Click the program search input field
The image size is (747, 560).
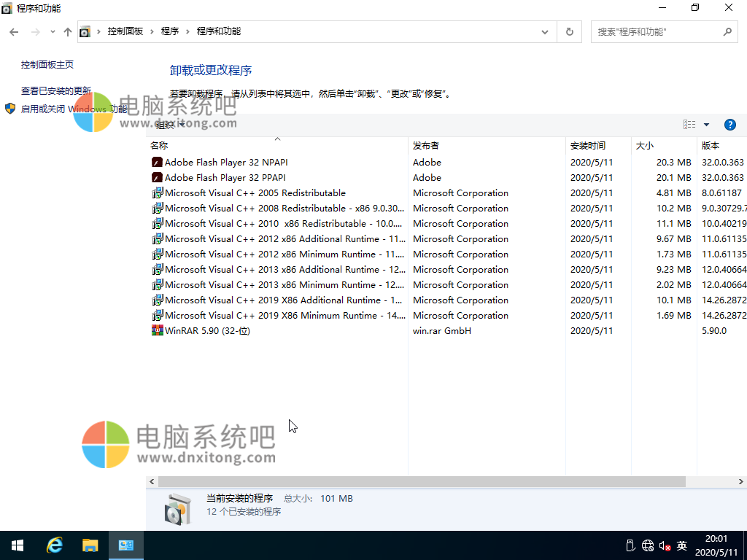tap(657, 31)
